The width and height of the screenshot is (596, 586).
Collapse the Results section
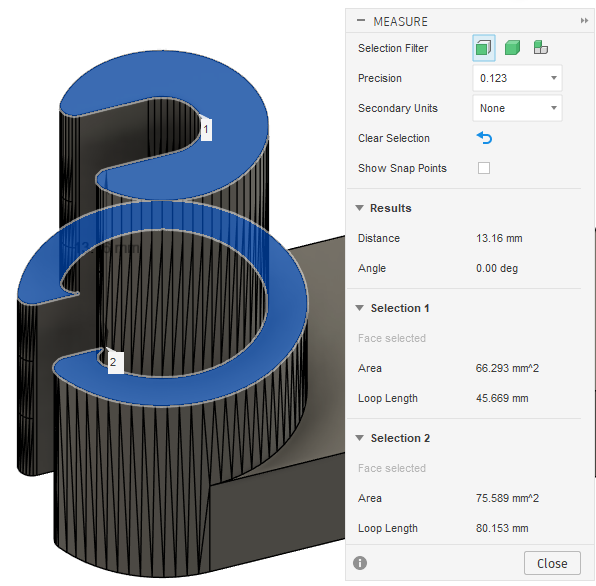point(359,208)
